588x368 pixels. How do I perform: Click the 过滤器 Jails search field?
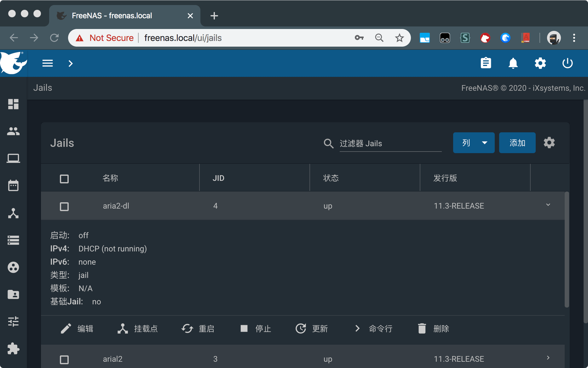pyautogui.click(x=390, y=144)
